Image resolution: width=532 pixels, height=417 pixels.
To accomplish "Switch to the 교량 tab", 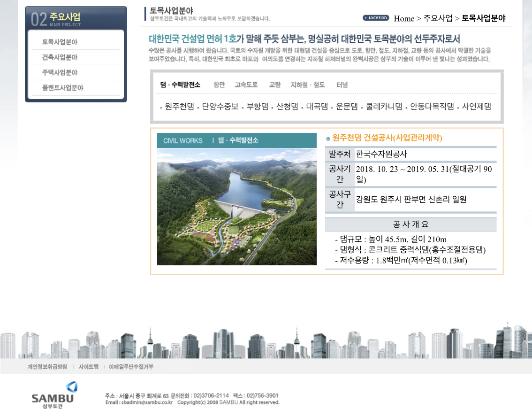I will point(275,85).
